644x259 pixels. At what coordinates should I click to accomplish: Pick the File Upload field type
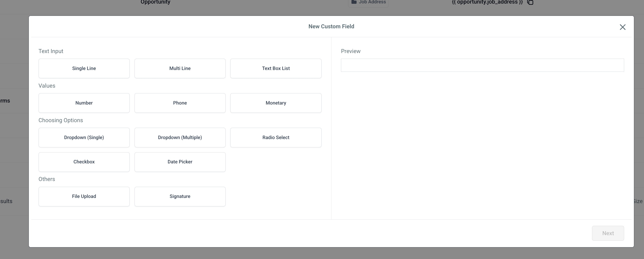click(84, 196)
